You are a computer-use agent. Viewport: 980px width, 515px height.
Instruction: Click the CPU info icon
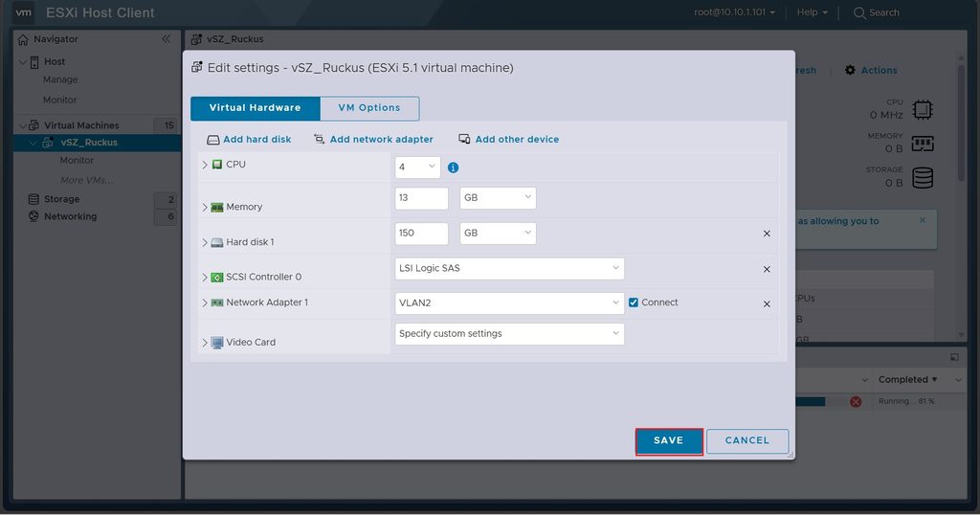[453, 168]
